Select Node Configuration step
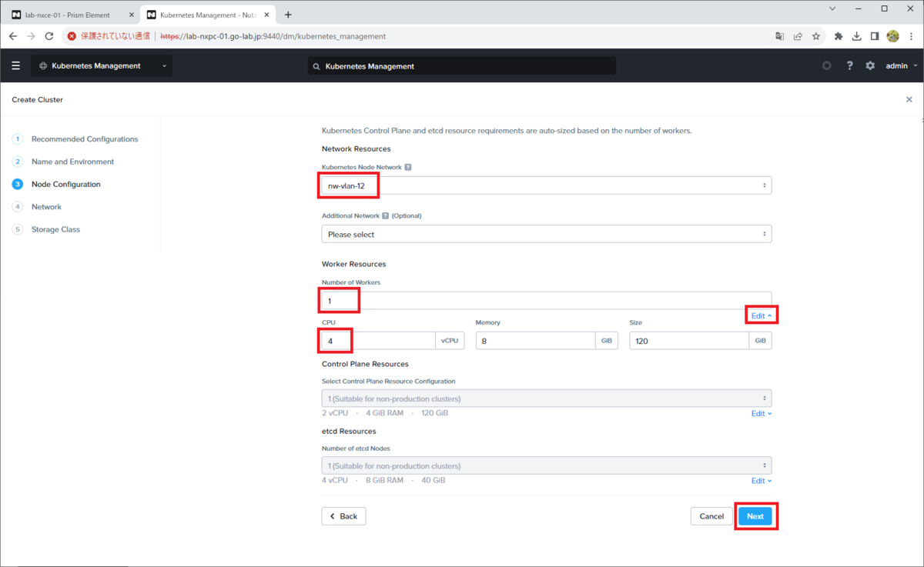The width and height of the screenshot is (924, 567). [65, 185]
